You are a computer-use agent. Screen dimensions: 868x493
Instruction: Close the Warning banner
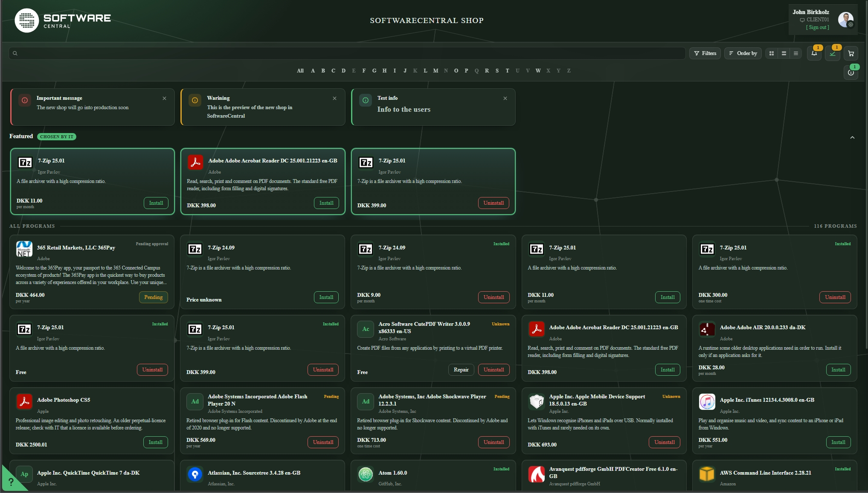[334, 99]
